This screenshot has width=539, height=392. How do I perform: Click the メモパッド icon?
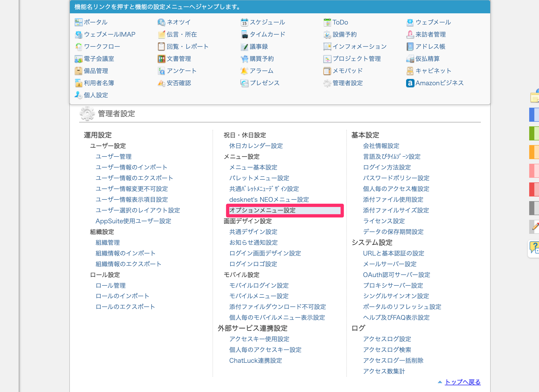327,71
